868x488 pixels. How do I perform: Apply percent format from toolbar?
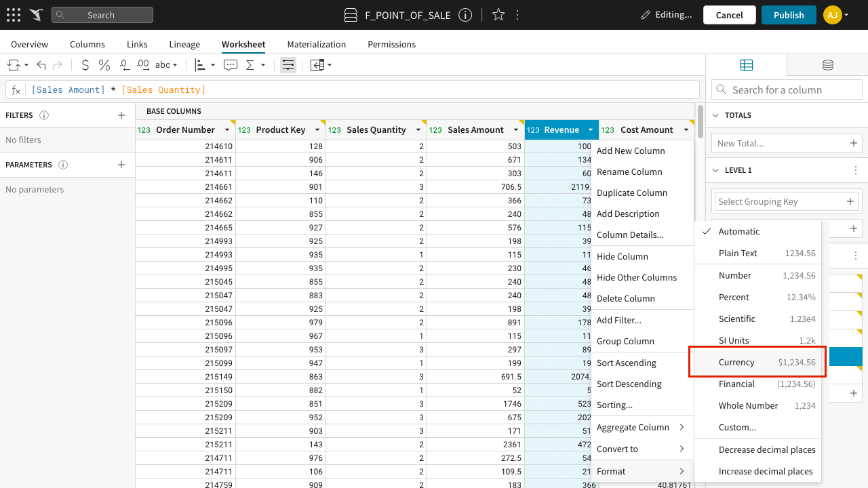click(x=104, y=65)
